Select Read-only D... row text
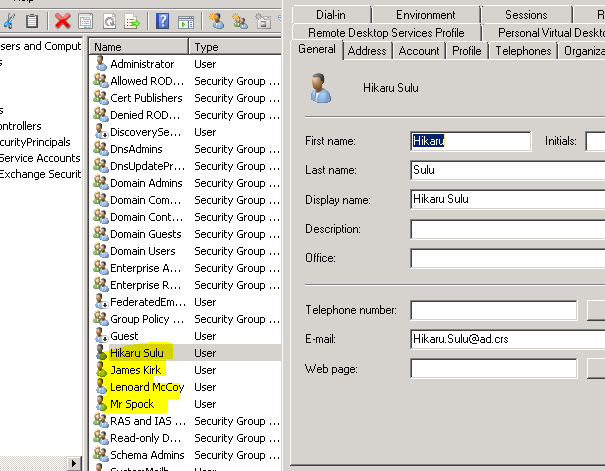This screenshot has width=605, height=471. coord(145,437)
